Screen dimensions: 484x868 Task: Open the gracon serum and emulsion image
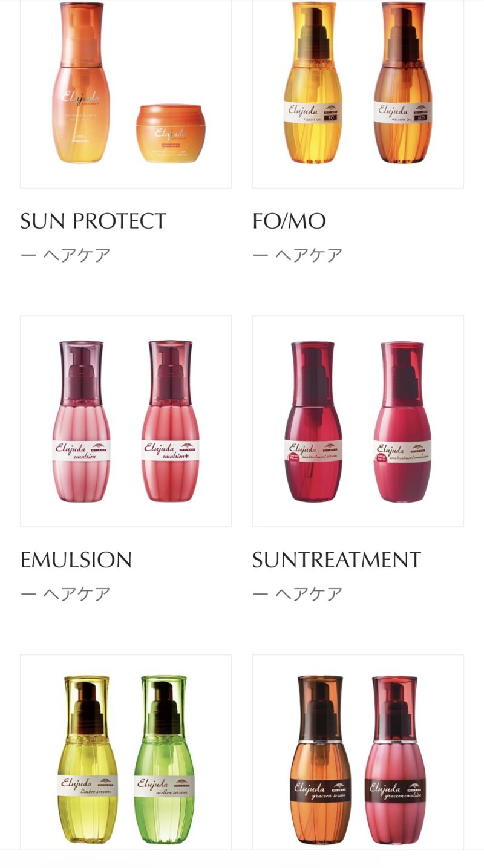click(x=358, y=752)
